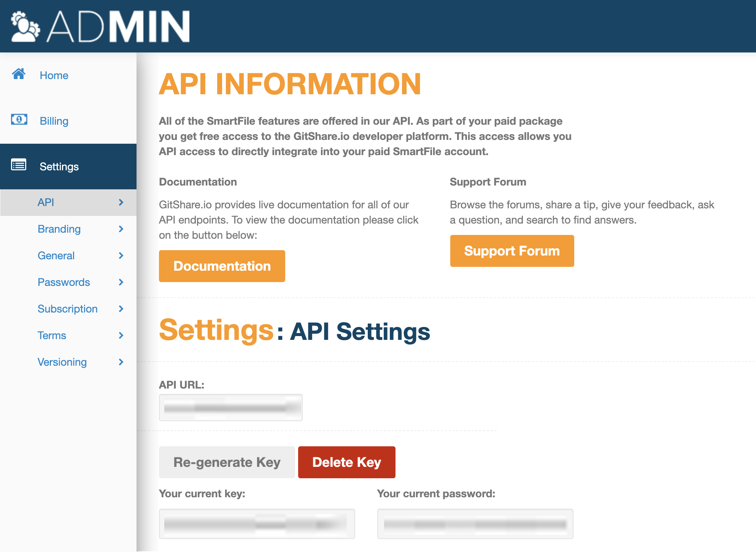
Task: Go to General settings
Action: (68, 255)
